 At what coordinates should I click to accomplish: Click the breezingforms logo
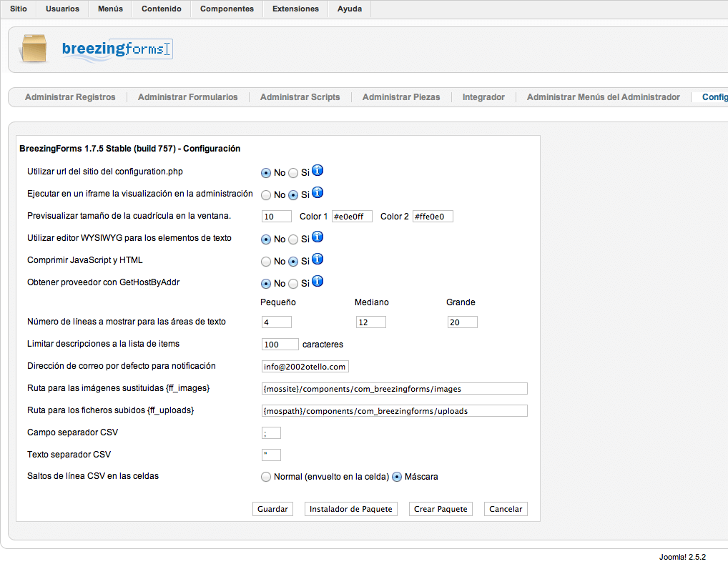coord(117,49)
